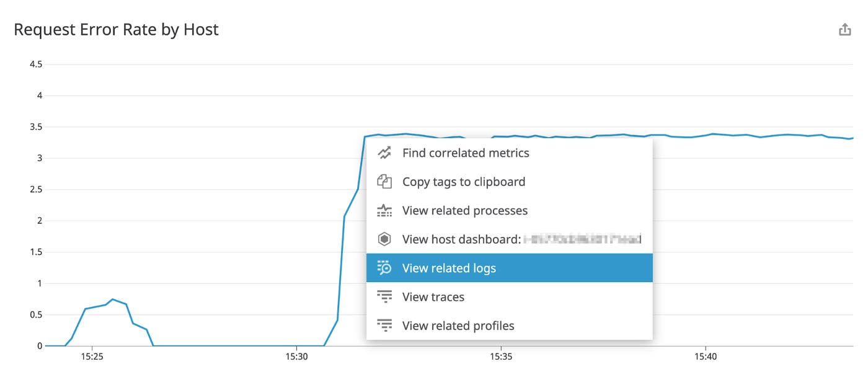The image size is (868, 369).
Task: Select the highlighted View related logs entry
Action: (x=449, y=267)
